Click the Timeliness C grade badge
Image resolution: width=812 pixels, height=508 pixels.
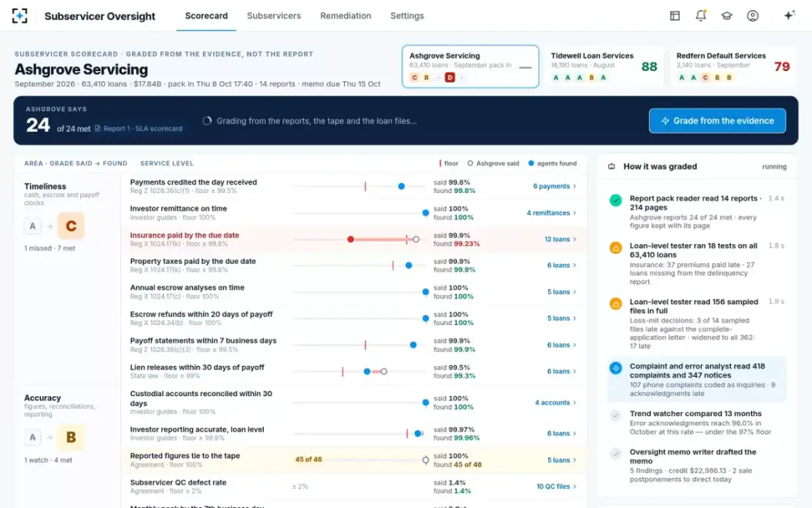(x=71, y=226)
